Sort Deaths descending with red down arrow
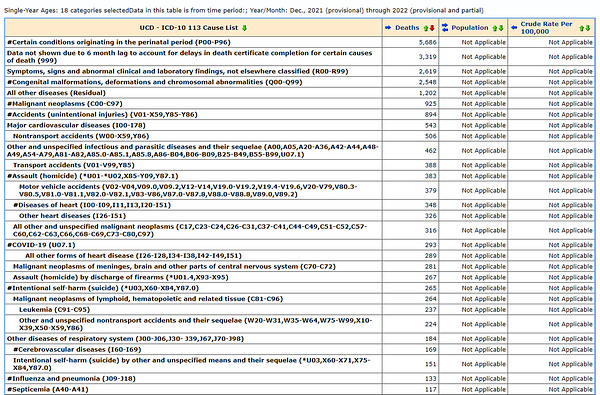The width and height of the screenshot is (600, 395). (432, 28)
